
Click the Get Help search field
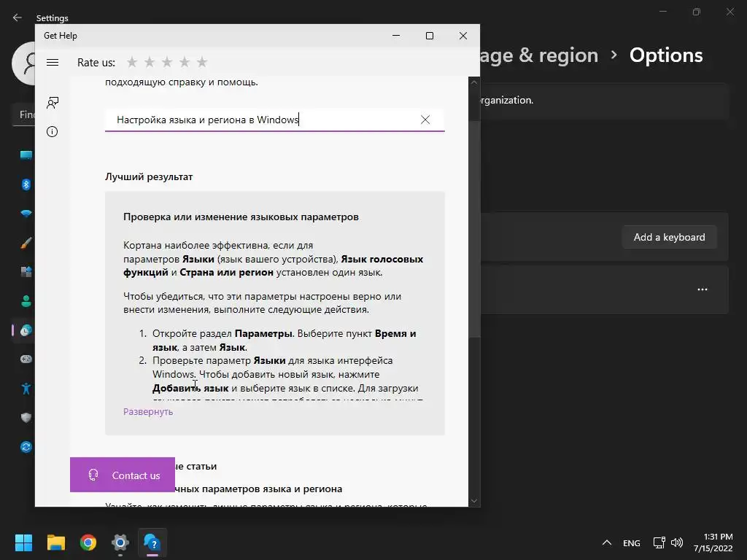pyautogui.click(x=274, y=120)
